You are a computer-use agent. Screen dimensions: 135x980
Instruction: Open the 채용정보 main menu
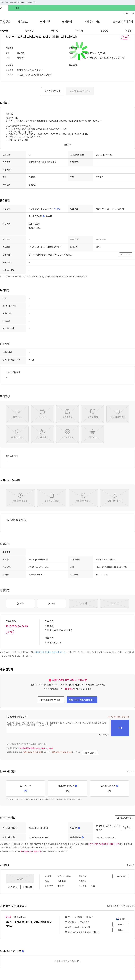23,22
